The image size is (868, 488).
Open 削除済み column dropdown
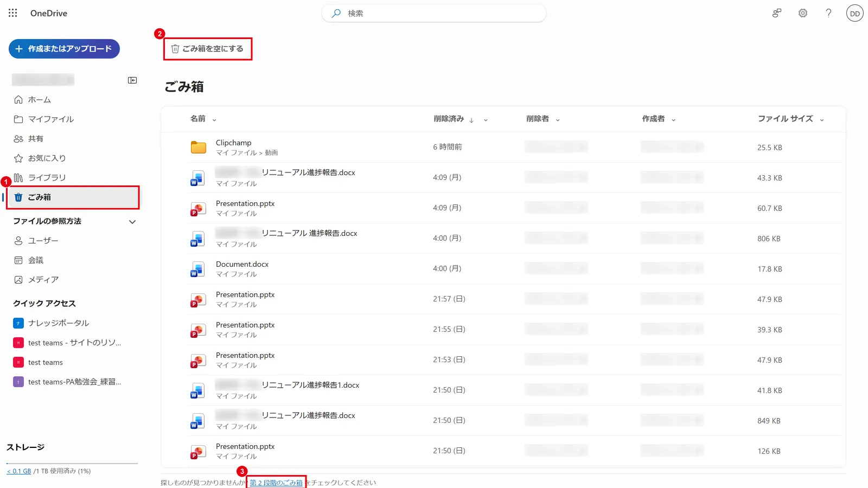486,119
